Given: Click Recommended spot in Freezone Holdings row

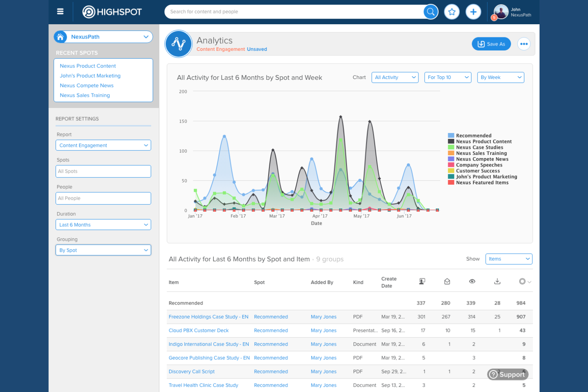Looking at the screenshot, I should click(x=271, y=317).
